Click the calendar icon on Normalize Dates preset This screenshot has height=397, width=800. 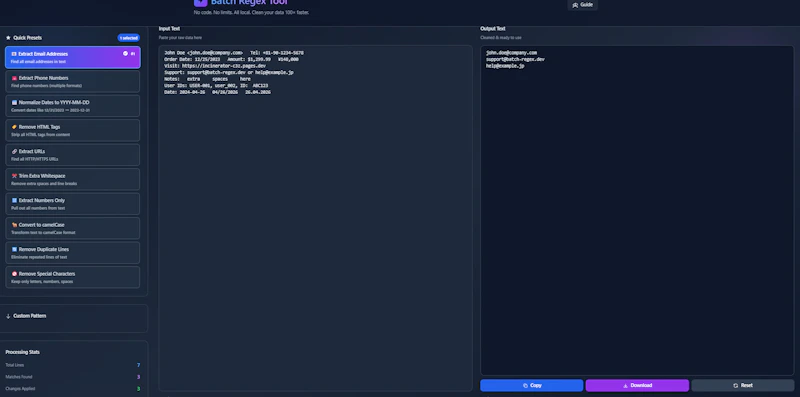[14, 103]
